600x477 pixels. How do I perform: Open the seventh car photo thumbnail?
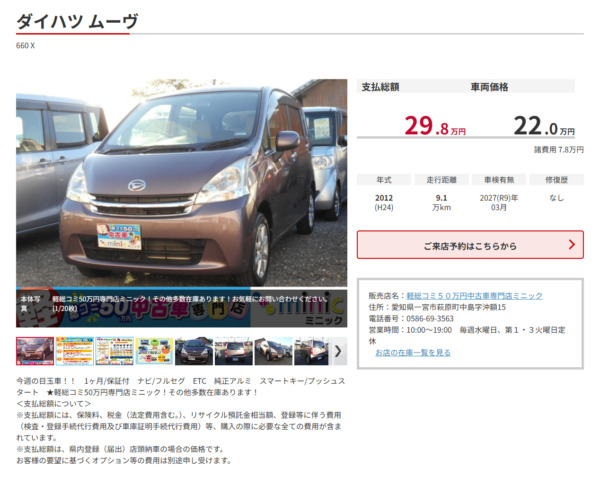point(273,351)
